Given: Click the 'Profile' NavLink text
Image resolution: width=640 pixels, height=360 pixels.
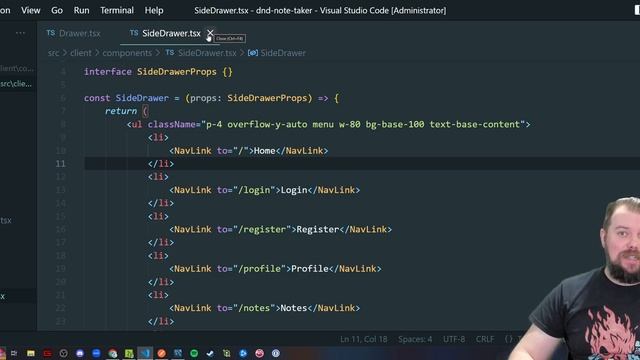Looking at the screenshot, I should 310,269.
